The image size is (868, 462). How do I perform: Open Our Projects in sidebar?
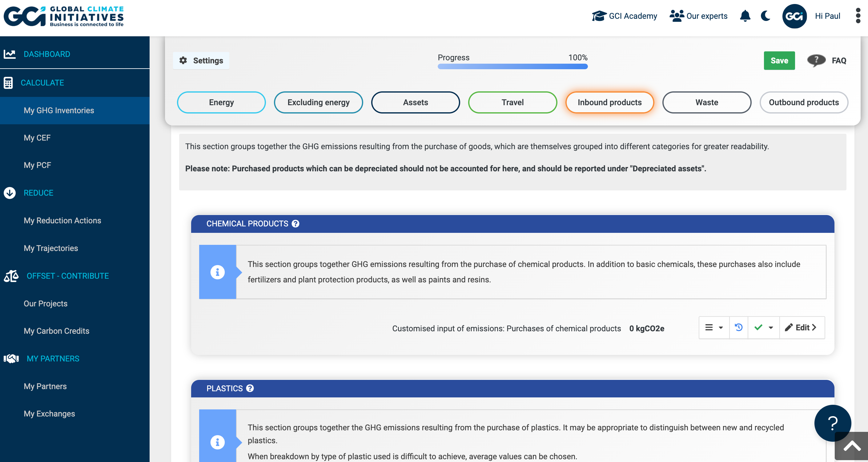click(x=46, y=303)
